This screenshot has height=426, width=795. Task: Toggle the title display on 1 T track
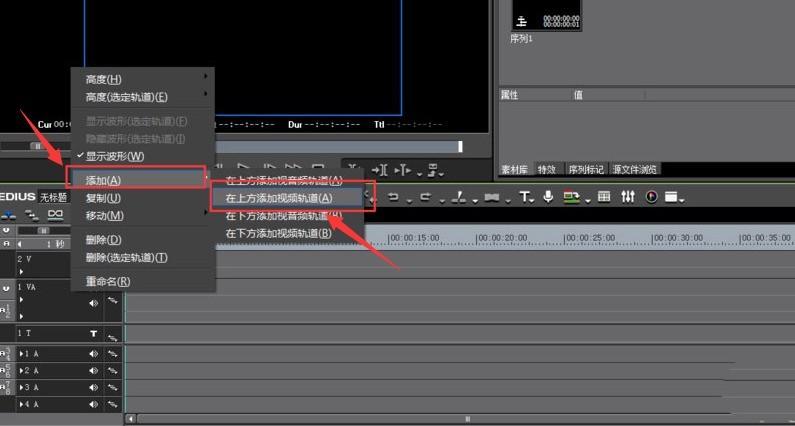tap(93, 333)
